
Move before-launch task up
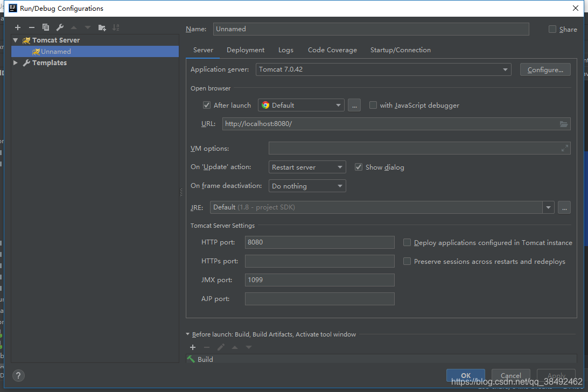click(235, 347)
